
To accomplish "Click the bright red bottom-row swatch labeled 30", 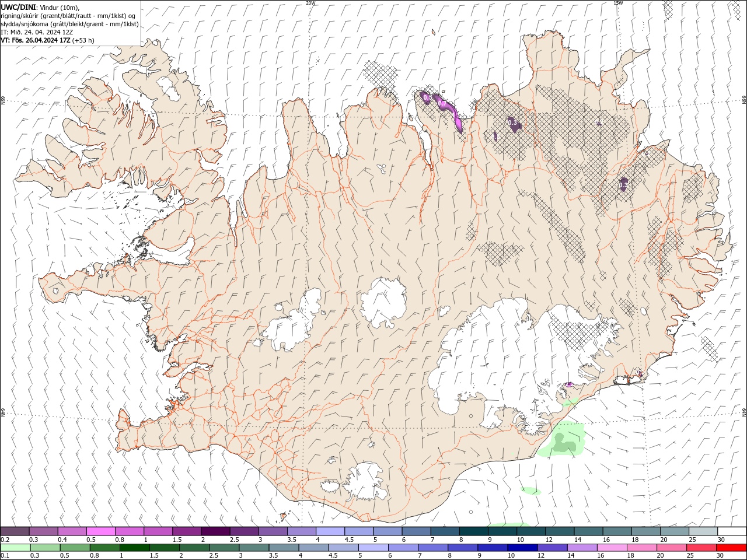I will tap(731, 547).
